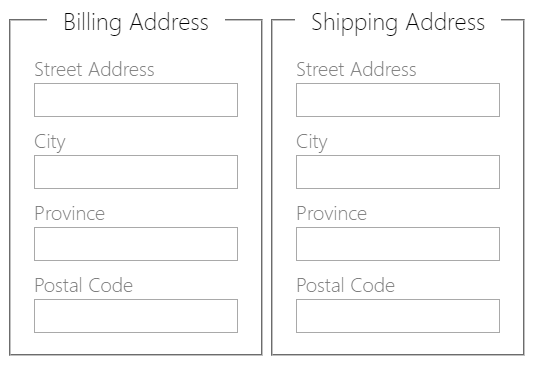Screen dimensions: 535x365
Task: Click the Billing Postal Code text box
Action: pyautogui.click(x=136, y=316)
